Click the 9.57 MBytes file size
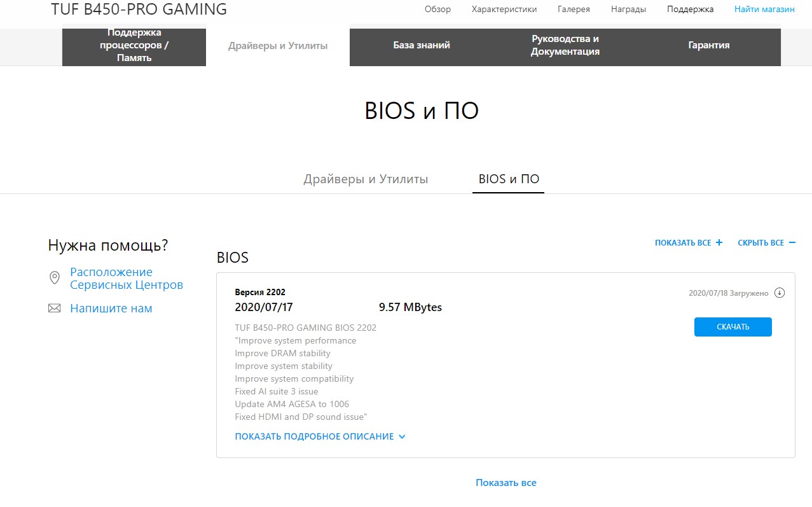The image size is (812, 507). (410, 307)
